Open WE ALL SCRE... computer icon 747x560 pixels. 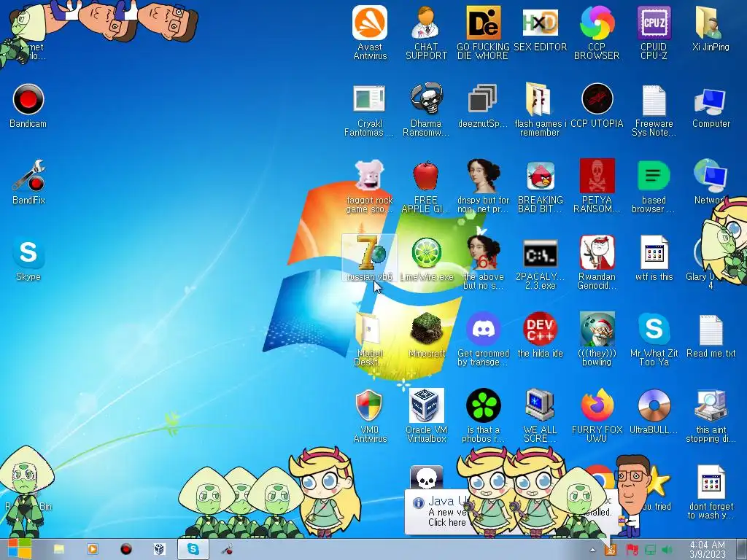(x=540, y=416)
